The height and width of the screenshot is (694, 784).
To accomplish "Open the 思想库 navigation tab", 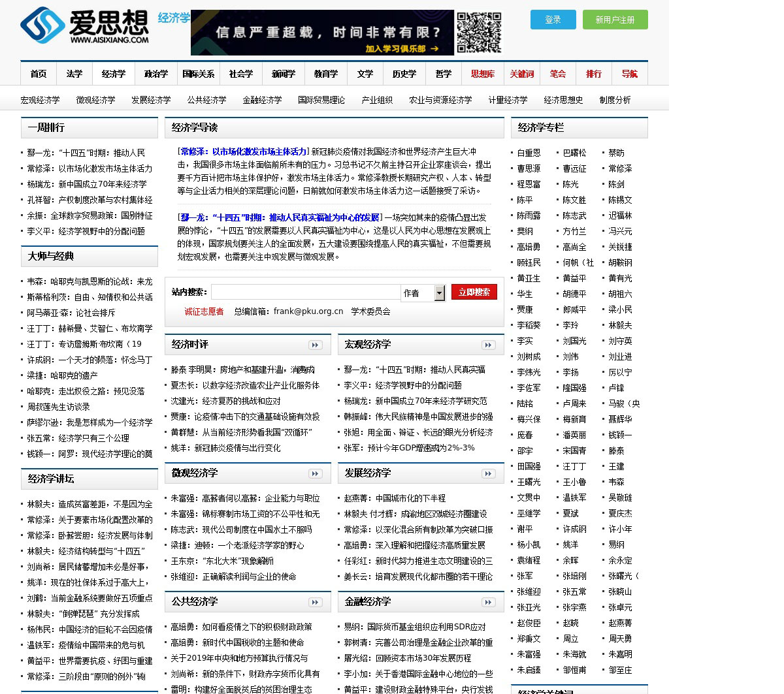I will pyautogui.click(x=482, y=74).
